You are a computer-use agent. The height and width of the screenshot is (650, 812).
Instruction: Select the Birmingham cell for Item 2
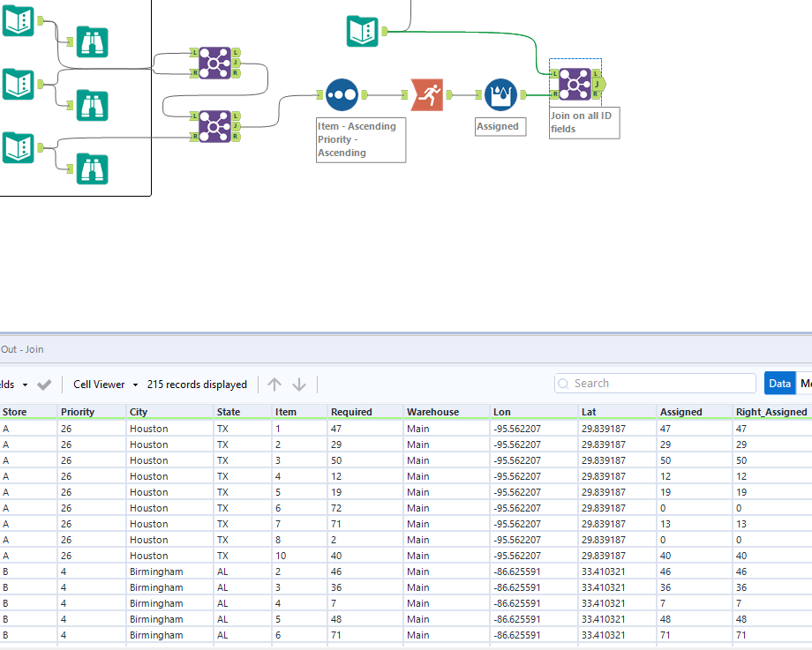(156, 572)
